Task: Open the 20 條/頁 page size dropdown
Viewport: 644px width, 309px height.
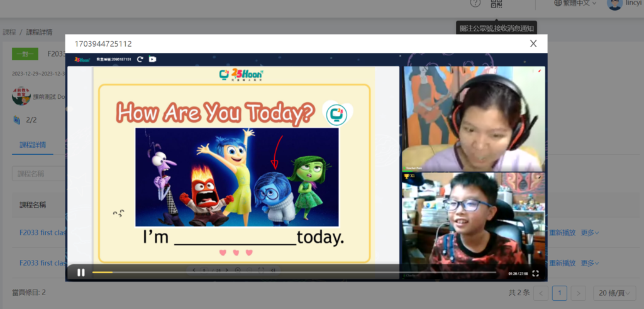Action: coord(614,293)
